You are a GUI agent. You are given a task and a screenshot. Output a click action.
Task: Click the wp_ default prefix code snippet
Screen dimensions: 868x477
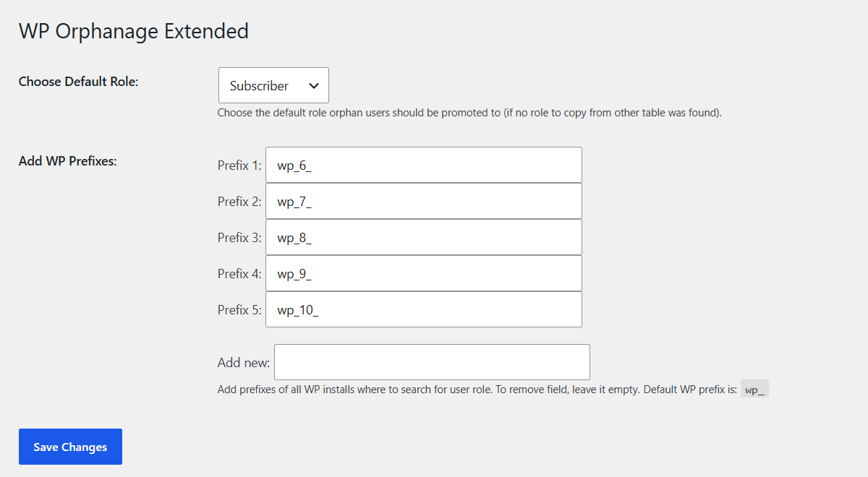coord(755,390)
